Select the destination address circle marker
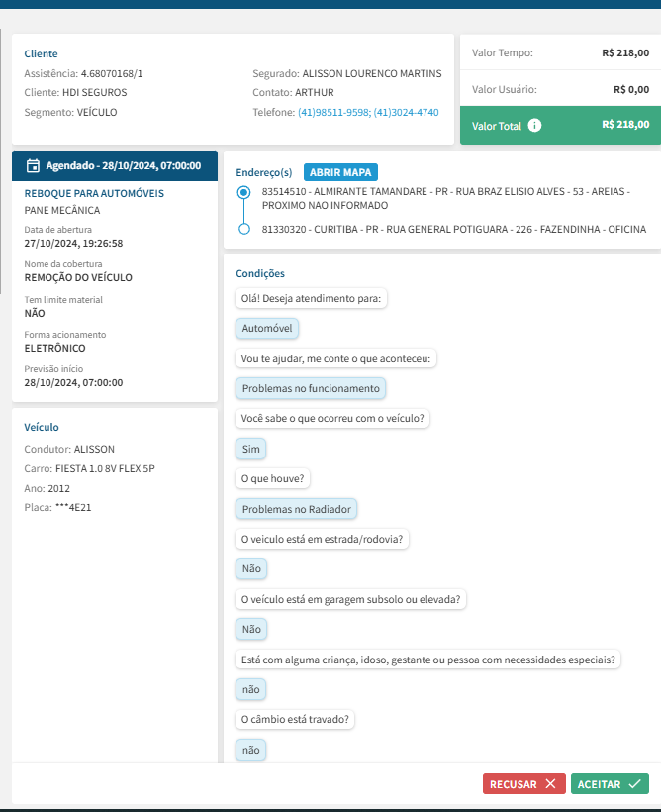This screenshot has height=812, width=661. point(244,230)
